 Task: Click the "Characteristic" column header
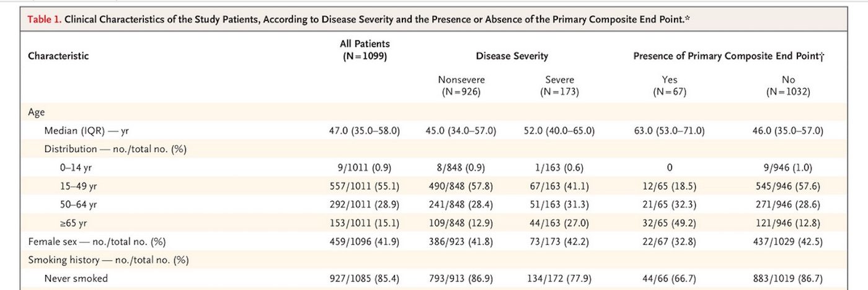(58, 56)
